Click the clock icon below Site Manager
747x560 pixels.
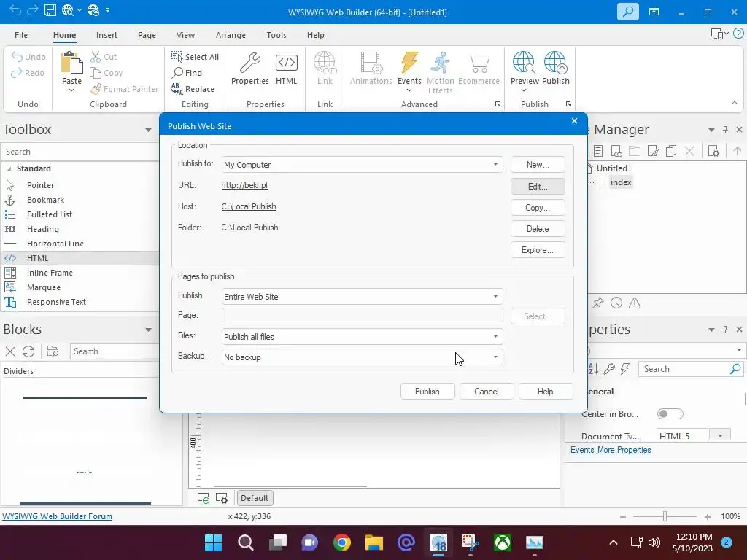point(616,303)
